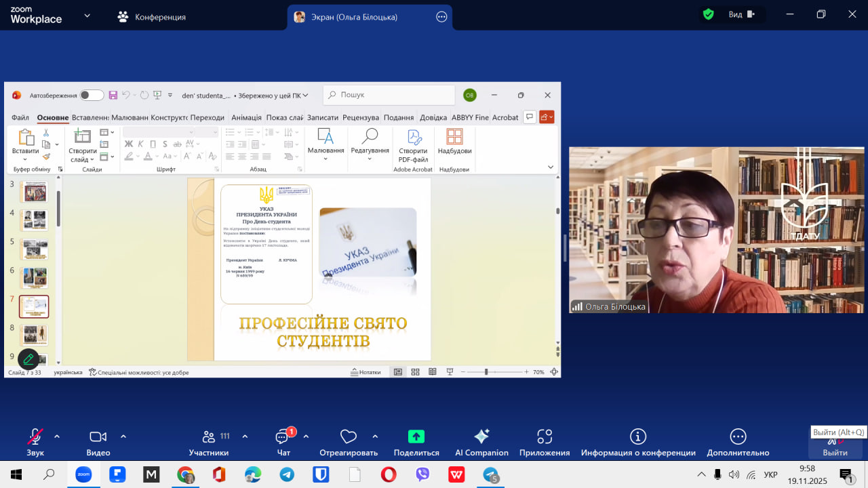Click the Ольга Білоцька video tile
The height and width of the screenshot is (488, 868).
(717, 230)
